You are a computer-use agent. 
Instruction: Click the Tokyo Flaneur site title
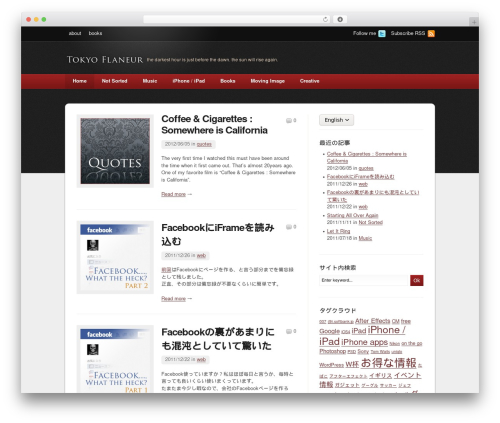click(x=105, y=60)
